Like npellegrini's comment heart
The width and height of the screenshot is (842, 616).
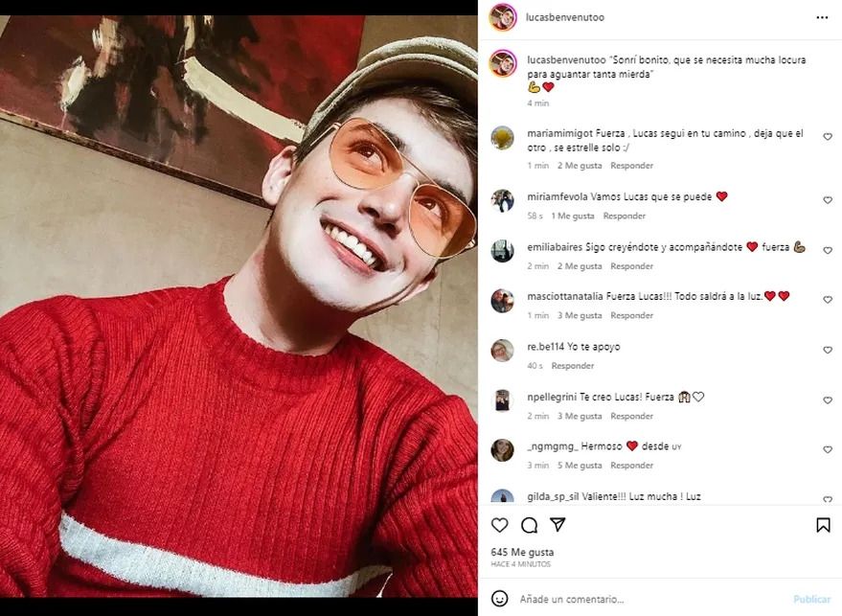(828, 400)
